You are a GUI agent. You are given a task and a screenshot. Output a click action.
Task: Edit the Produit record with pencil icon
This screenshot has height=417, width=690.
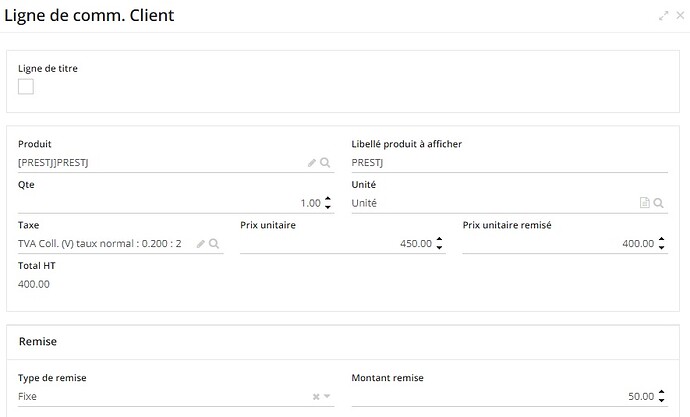[x=312, y=163]
